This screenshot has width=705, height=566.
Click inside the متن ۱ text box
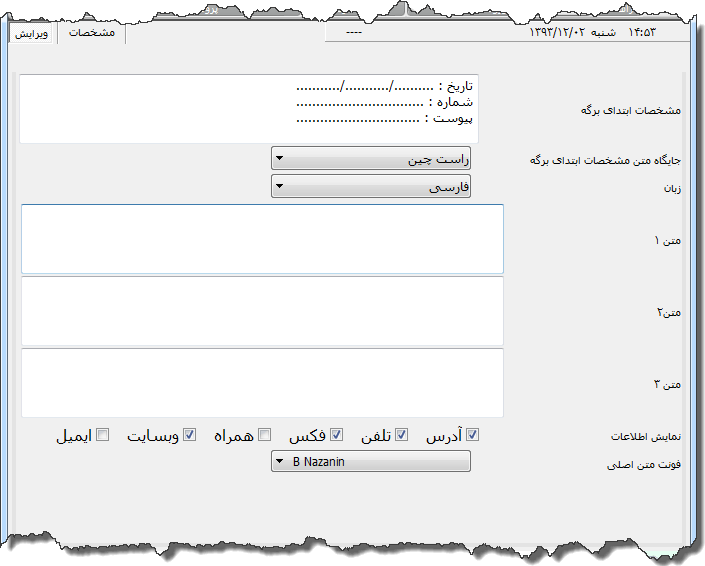tap(262, 239)
